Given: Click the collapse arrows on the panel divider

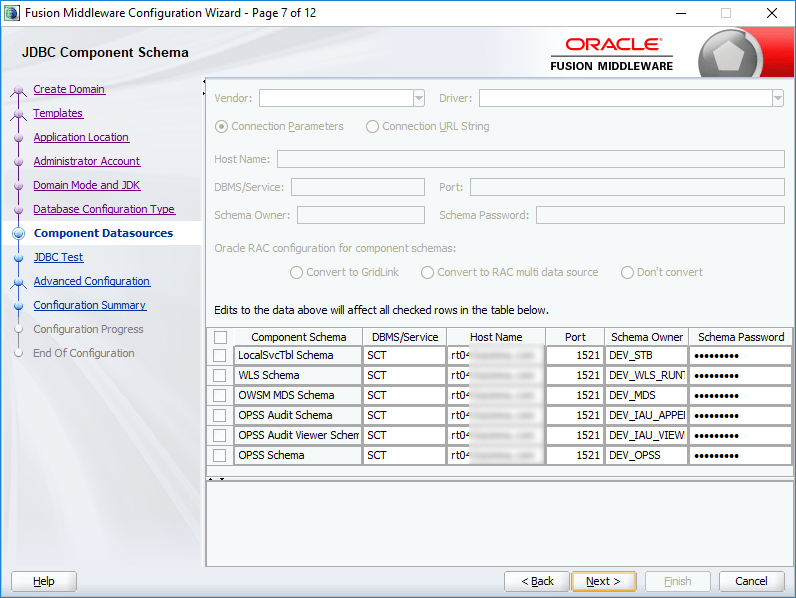Looking at the screenshot, I should tap(204, 87).
